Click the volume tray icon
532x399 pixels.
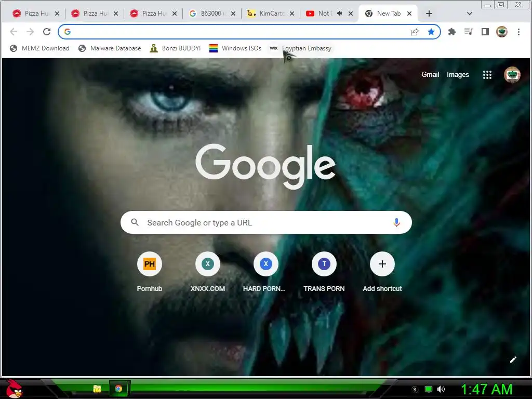point(441,389)
